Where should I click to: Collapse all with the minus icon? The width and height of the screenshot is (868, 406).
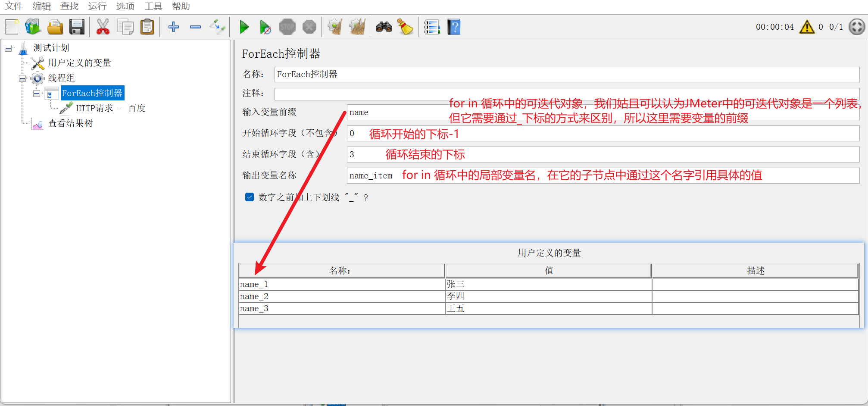[x=195, y=27]
